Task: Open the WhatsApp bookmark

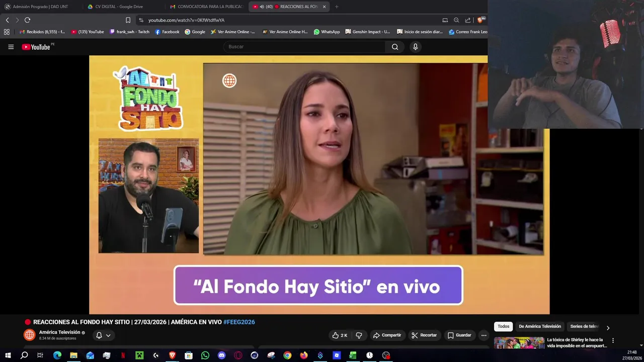Action: click(x=327, y=32)
